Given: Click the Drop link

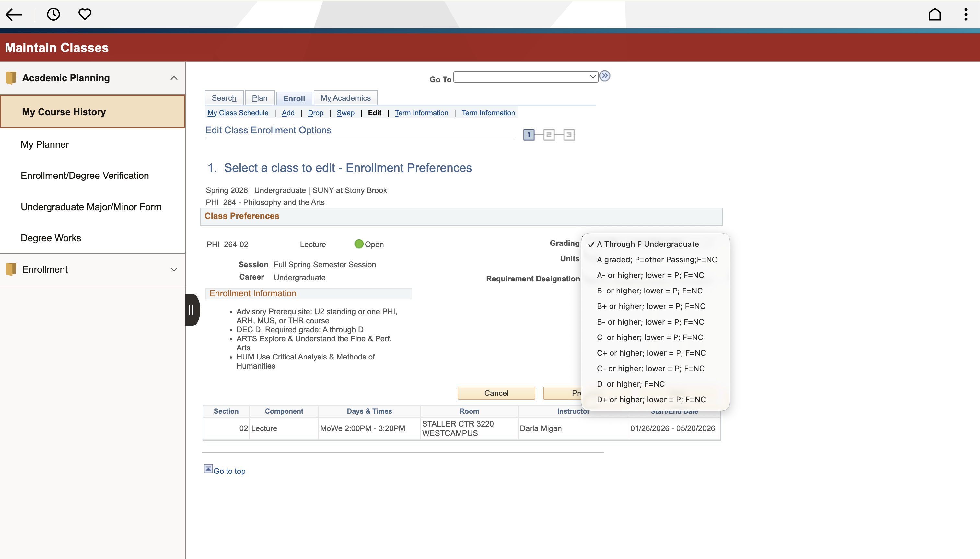Looking at the screenshot, I should [x=315, y=113].
